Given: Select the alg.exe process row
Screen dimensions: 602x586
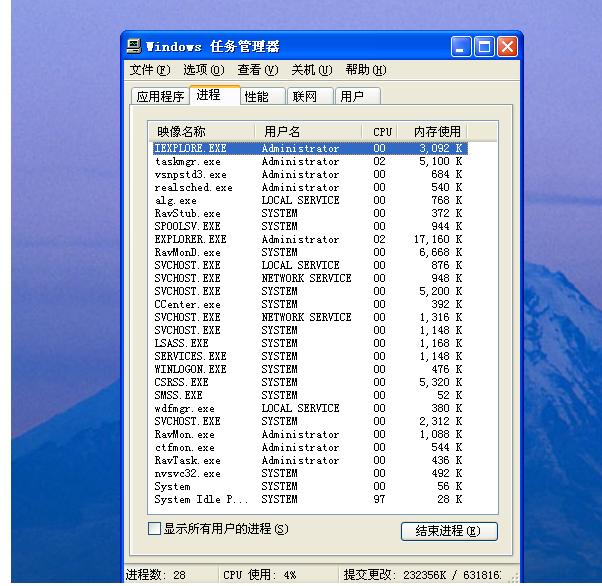Looking at the screenshot, I should [310, 200].
